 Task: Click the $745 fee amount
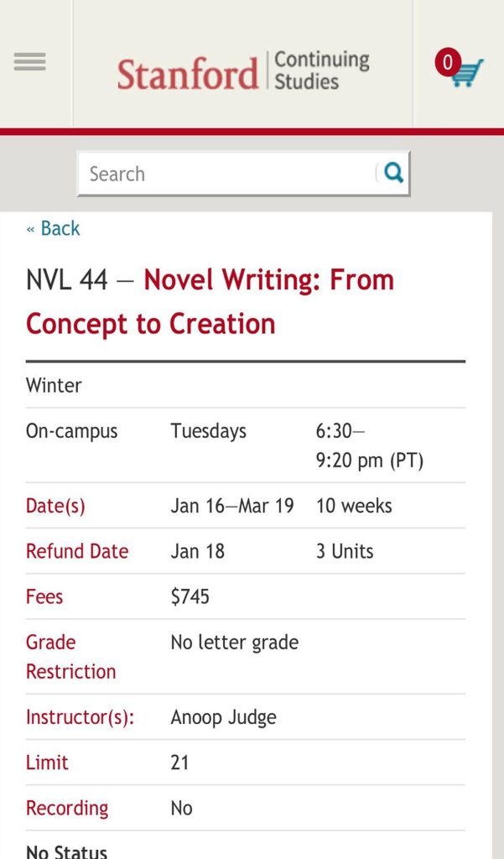(190, 596)
